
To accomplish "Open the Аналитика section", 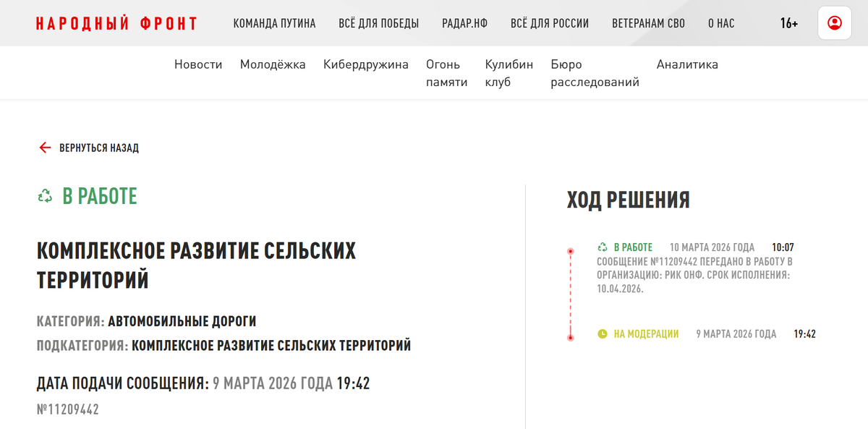I will (x=686, y=64).
